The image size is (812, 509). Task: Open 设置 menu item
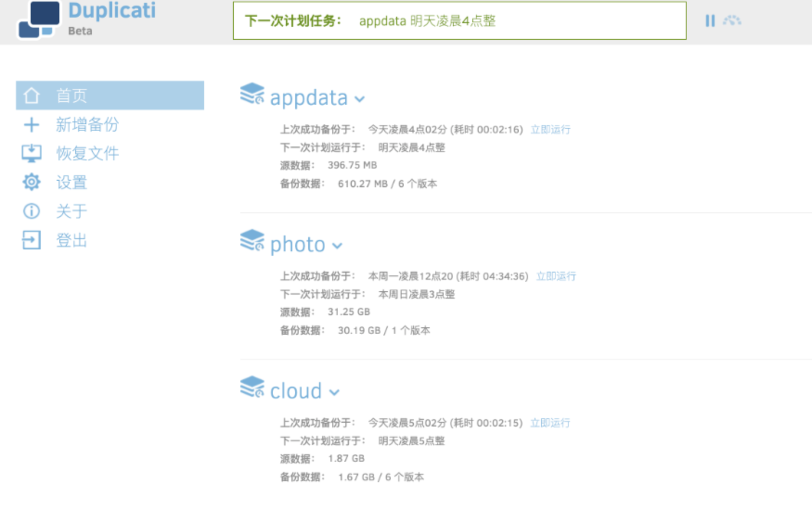71,182
